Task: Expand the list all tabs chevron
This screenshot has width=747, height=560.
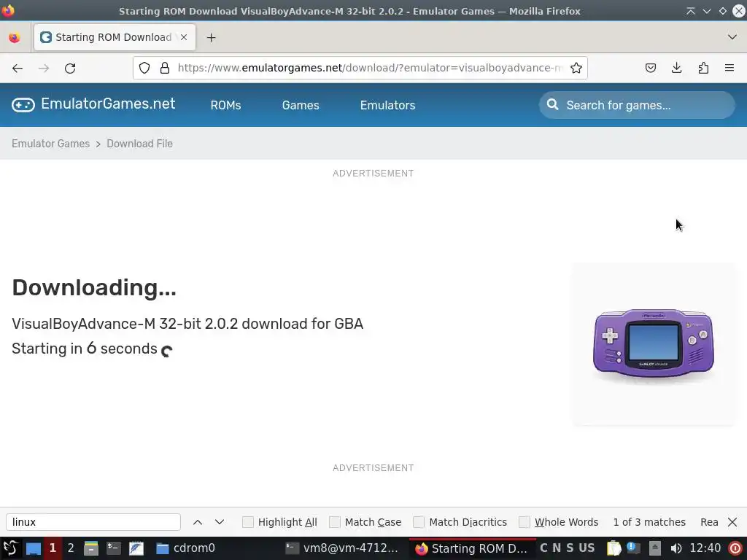Action: coord(732,37)
